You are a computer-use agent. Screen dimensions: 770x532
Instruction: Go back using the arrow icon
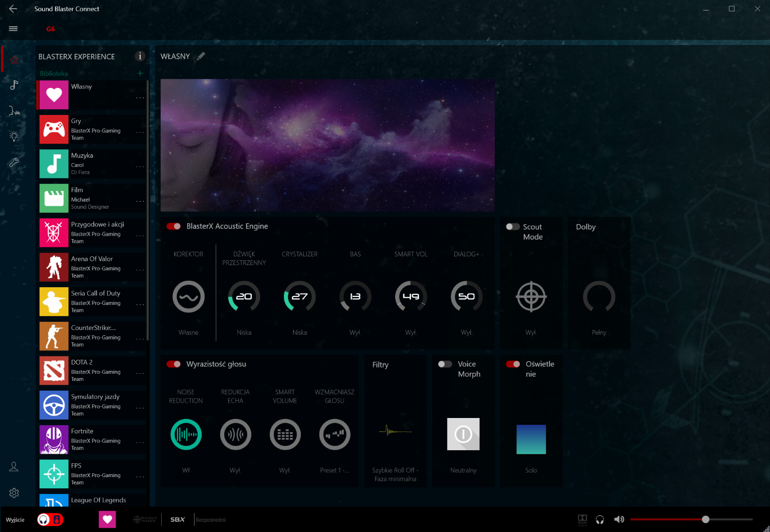click(13, 9)
